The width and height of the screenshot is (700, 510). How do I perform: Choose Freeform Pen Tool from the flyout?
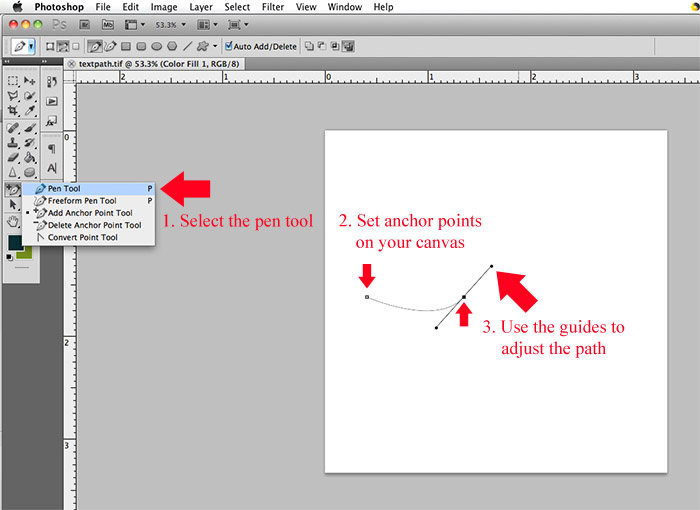click(x=88, y=201)
